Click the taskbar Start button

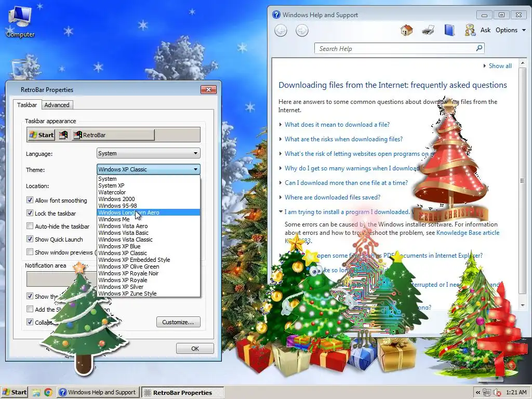coord(14,393)
